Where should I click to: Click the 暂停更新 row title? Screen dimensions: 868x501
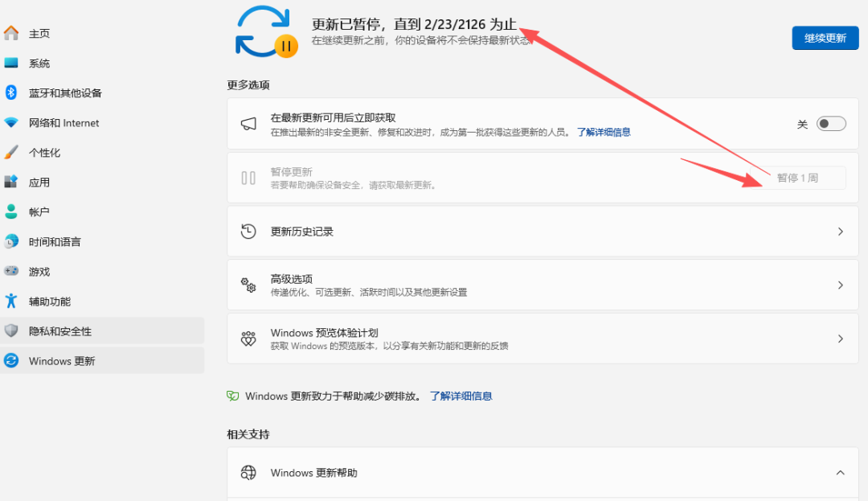291,171
